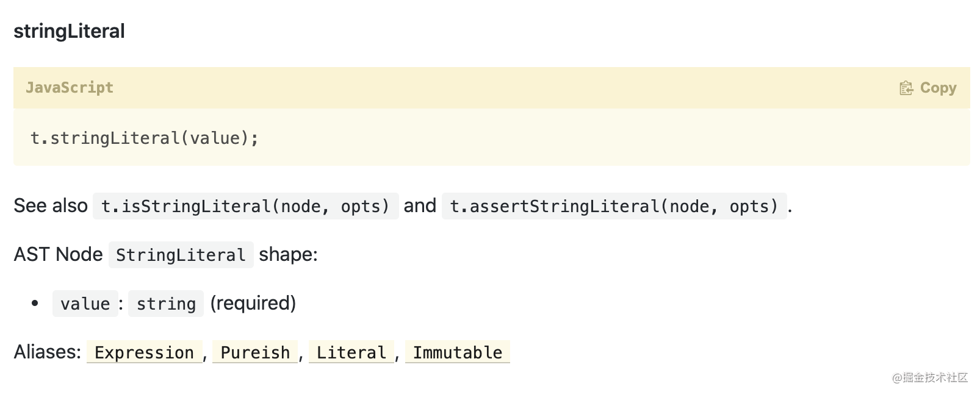Click the (required) text after string

tap(253, 303)
